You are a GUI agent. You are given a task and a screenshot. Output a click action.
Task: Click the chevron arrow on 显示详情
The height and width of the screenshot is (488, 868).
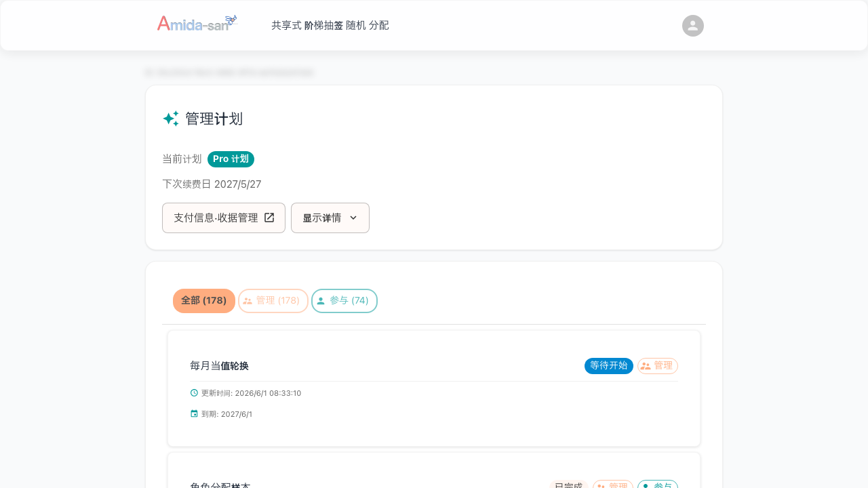[353, 218]
